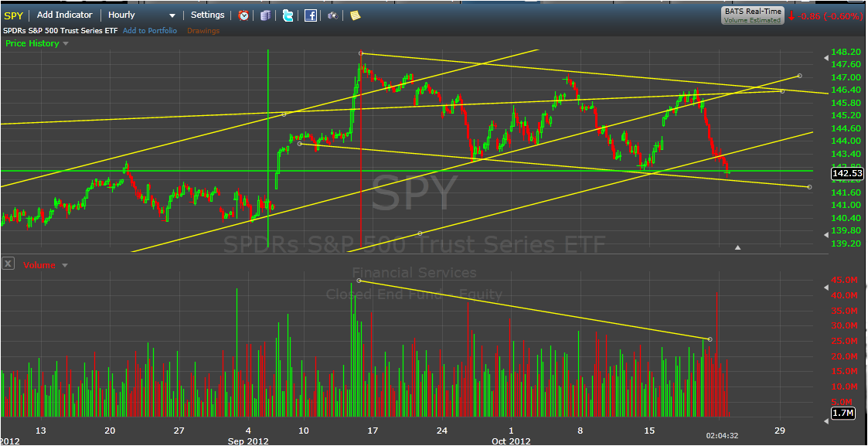Open the Hourly interval dropdown

pyautogui.click(x=141, y=15)
